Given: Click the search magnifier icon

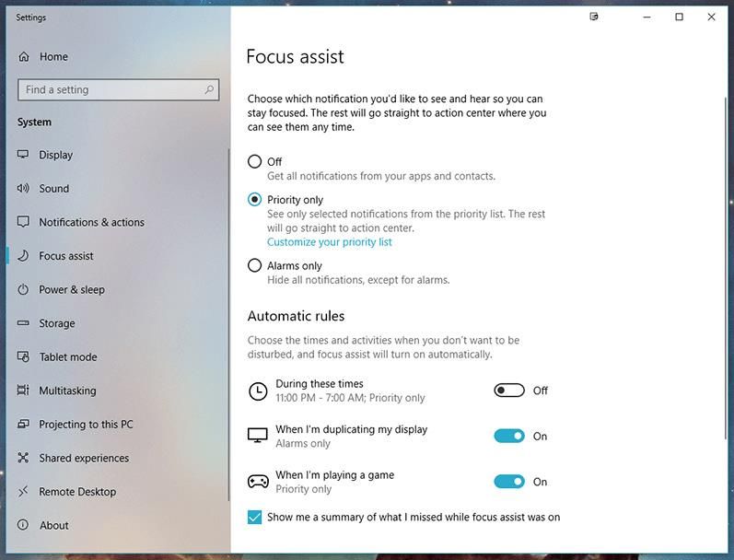Looking at the screenshot, I should click(209, 89).
